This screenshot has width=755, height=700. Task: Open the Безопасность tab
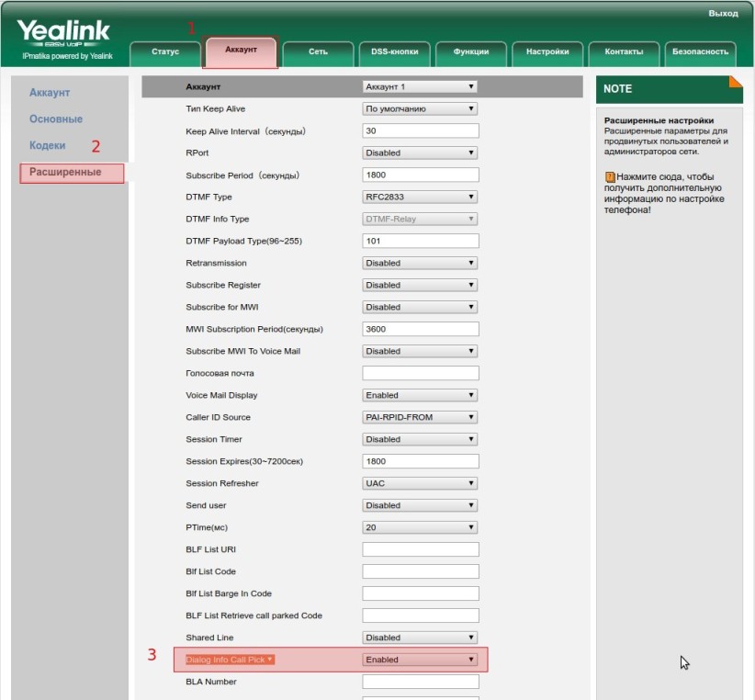700,53
